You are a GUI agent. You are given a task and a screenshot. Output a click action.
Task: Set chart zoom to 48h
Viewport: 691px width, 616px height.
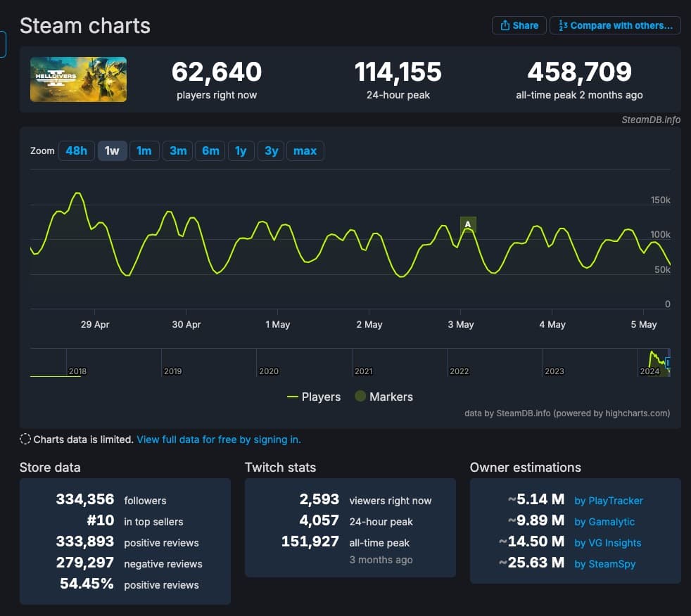point(76,151)
